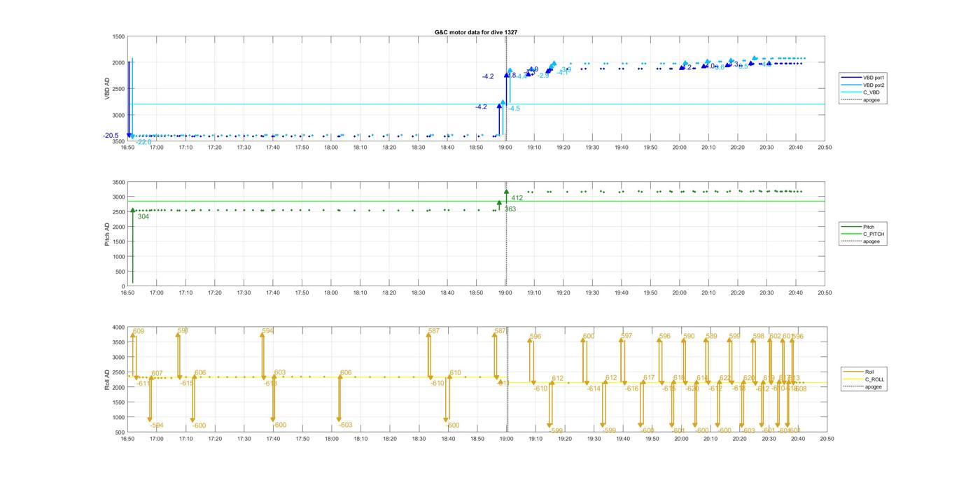The height and width of the screenshot is (485, 980).
Task: Select the "VBD pot1" legend entry
Action: (x=864, y=78)
